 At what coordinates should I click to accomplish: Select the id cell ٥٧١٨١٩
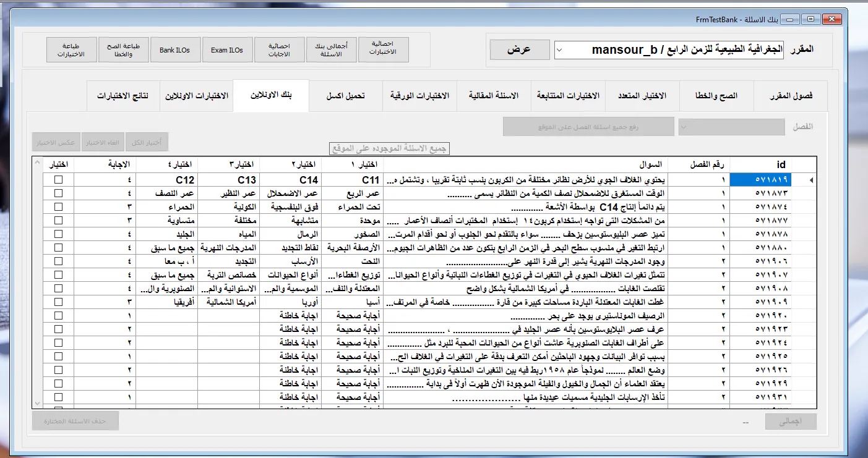pos(761,179)
